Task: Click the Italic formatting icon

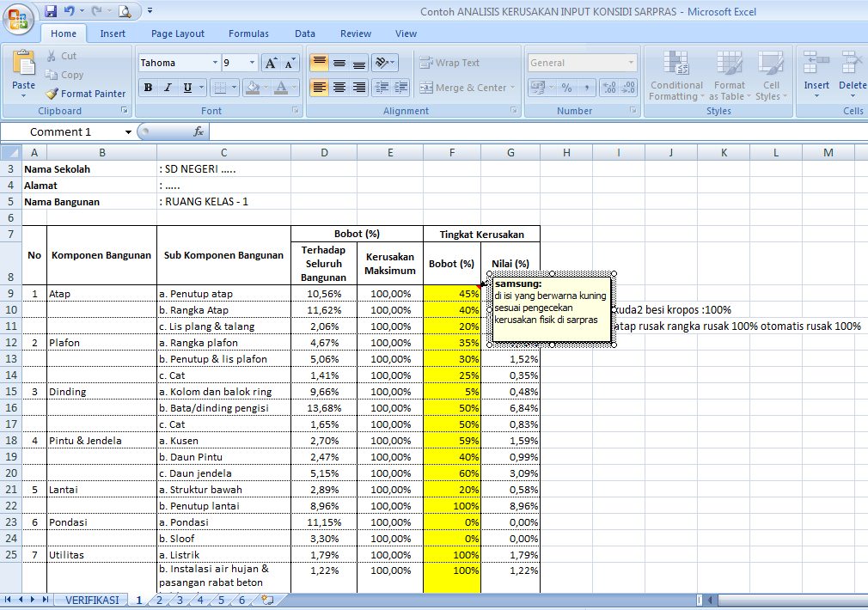Action: (x=168, y=88)
